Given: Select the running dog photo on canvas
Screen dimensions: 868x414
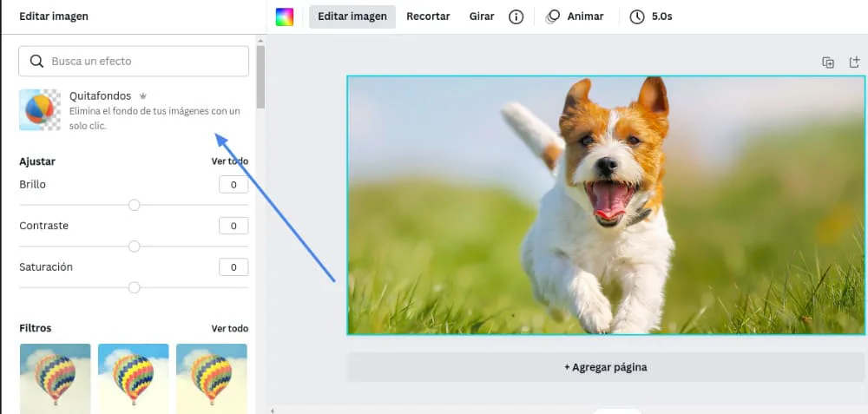Looking at the screenshot, I should 606,206.
